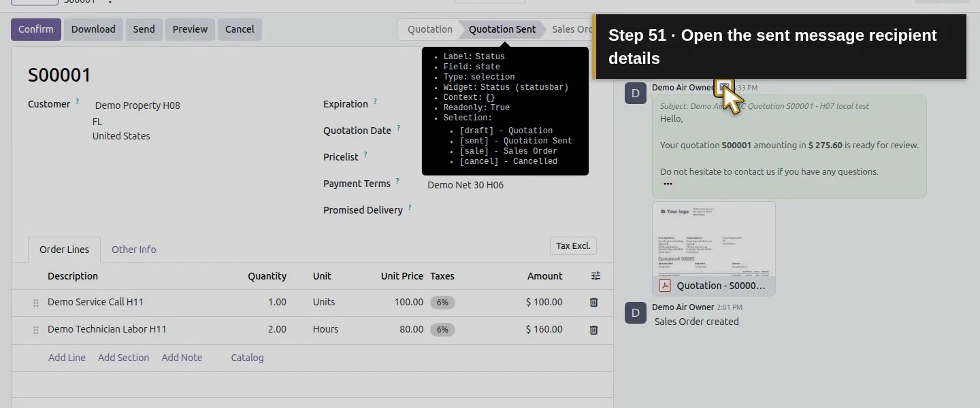
Task: Click the envelope icon on the sent message
Action: tap(724, 87)
